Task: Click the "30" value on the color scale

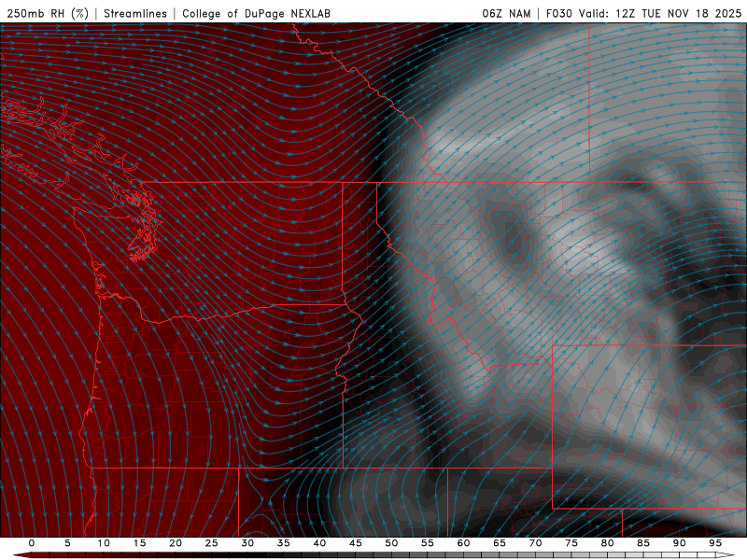Action: [247, 543]
